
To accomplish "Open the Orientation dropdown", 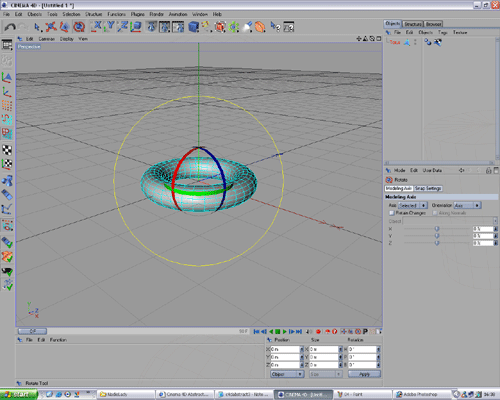I will [467, 205].
